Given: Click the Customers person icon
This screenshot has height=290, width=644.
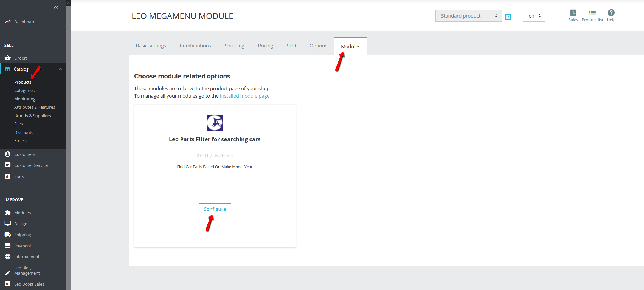Looking at the screenshot, I should [8, 154].
